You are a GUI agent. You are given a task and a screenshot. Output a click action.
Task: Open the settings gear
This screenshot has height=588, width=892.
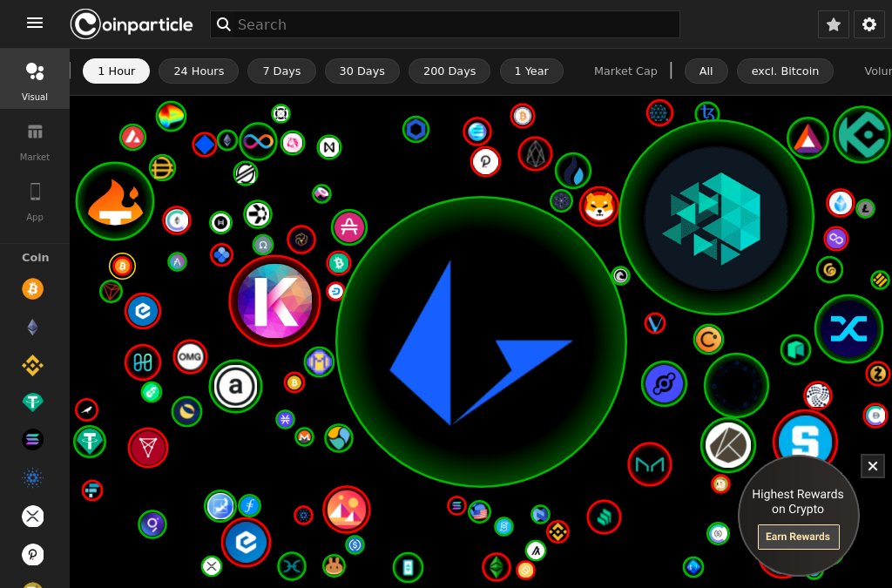[x=868, y=24]
